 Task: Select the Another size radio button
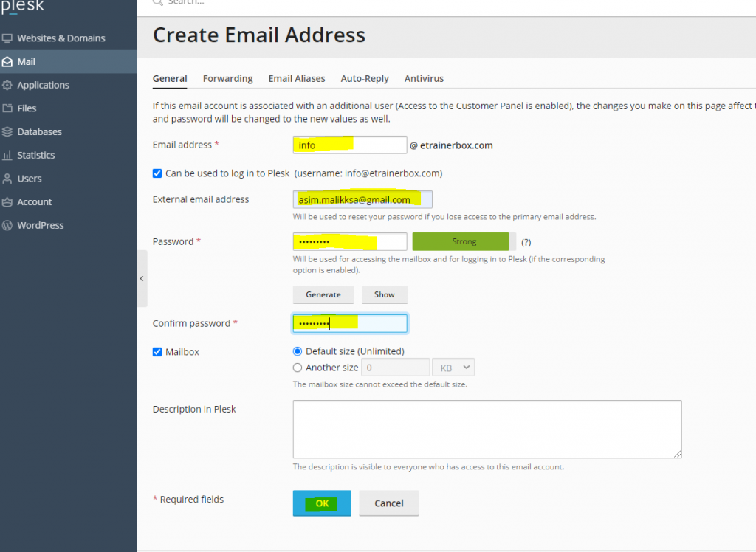(298, 368)
